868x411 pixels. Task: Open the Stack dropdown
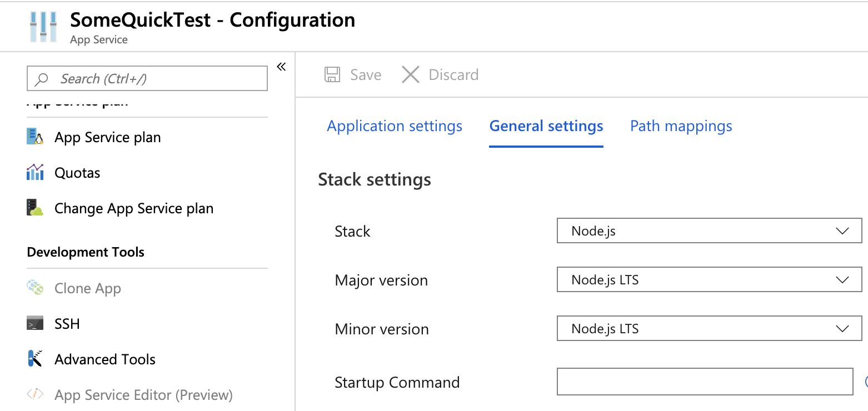709,231
